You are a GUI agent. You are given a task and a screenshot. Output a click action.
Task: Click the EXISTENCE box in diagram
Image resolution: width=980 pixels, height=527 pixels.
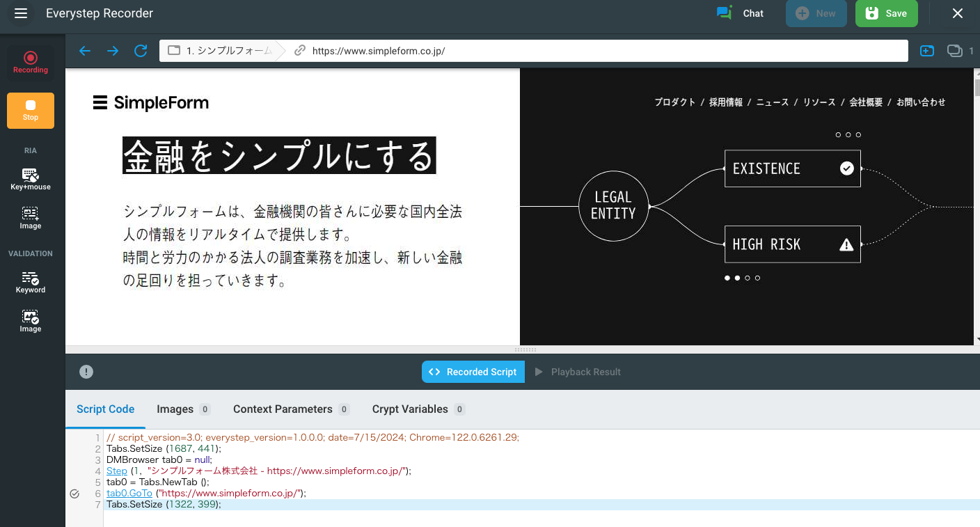[793, 168]
